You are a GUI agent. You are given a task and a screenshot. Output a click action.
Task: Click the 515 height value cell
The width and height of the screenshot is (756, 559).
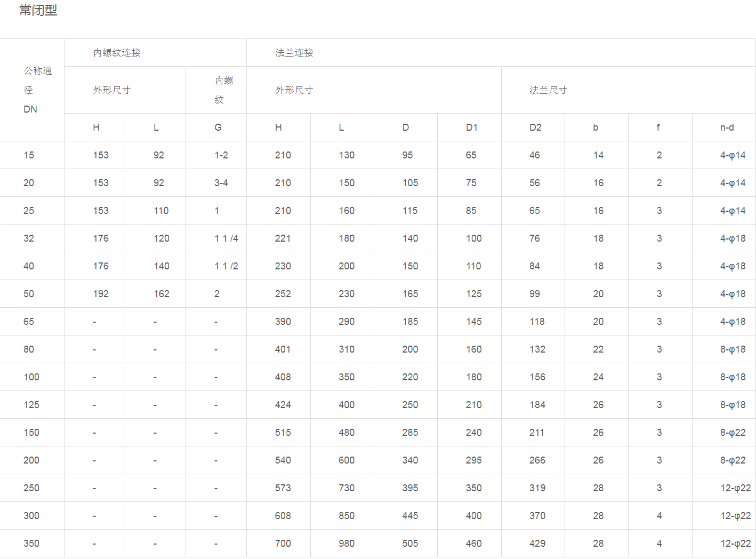point(283,433)
